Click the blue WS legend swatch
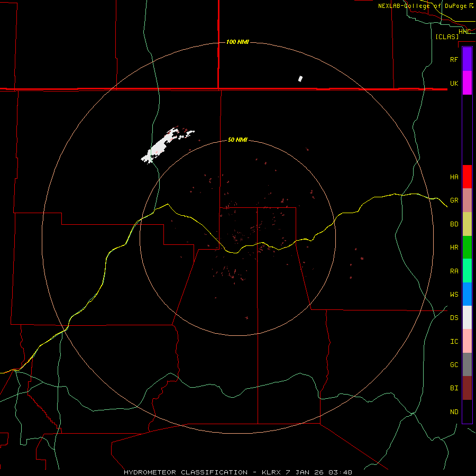Screen dimensions: 476x476 [467, 294]
